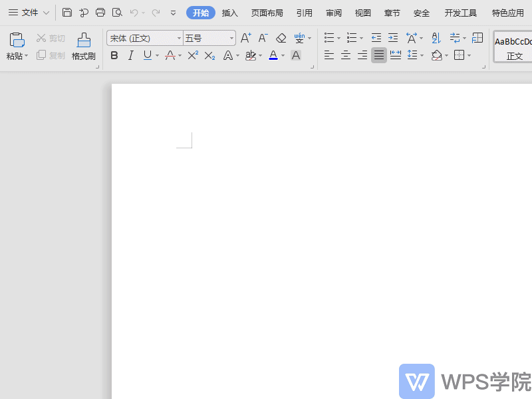Enable center alignment
532x399 pixels.
(x=346, y=55)
